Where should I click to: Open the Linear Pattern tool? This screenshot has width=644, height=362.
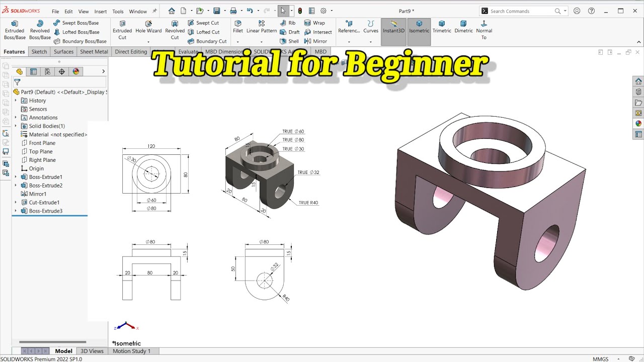click(x=262, y=27)
